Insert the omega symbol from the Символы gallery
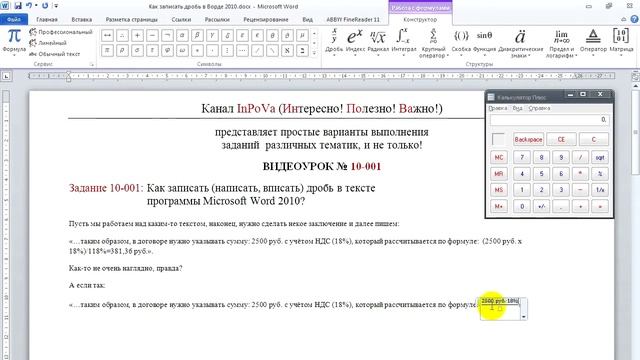 [182, 50]
